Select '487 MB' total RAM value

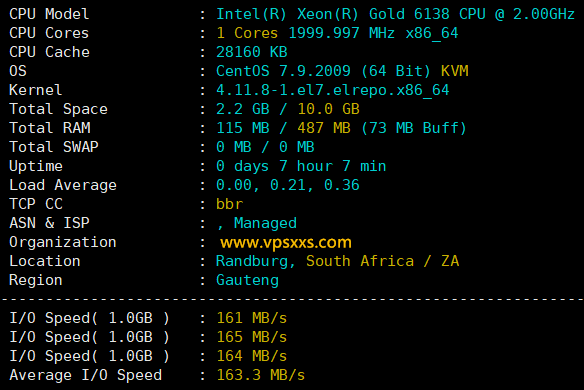[x=324, y=128]
